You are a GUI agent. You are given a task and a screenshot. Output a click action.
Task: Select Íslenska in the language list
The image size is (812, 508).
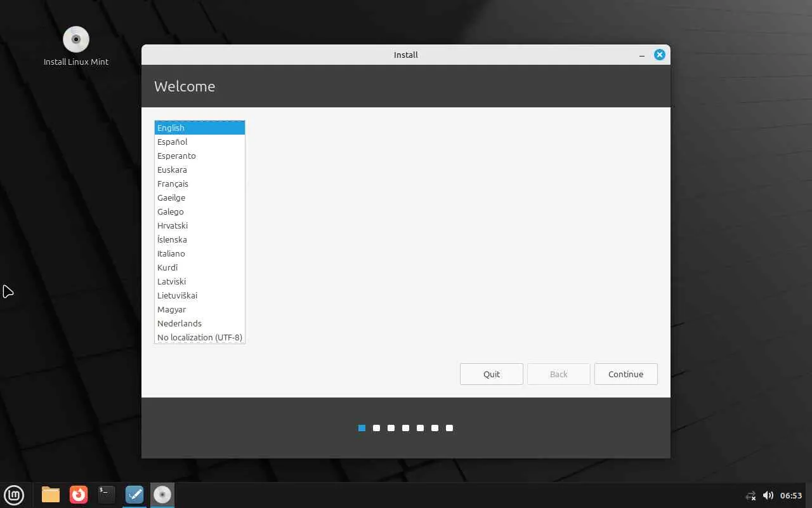click(x=200, y=239)
